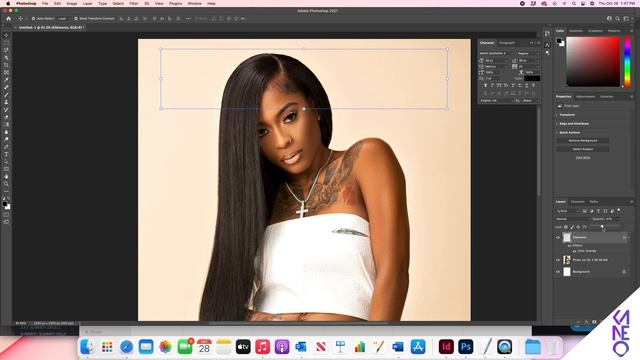Viewport: 640px width, 360px height.
Task: Filter layers by adjustment layers icon
Action: tap(591, 211)
